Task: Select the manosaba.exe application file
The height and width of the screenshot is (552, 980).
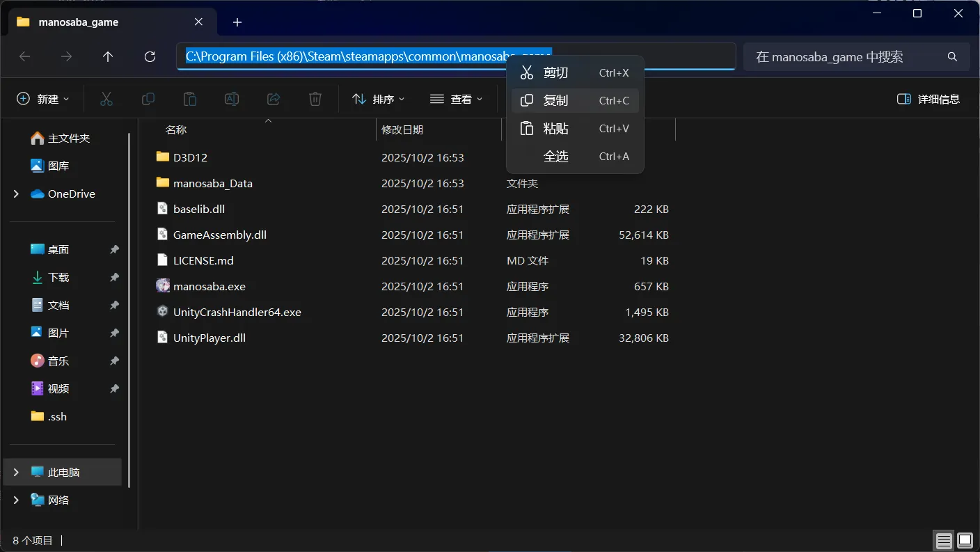Action: [x=209, y=286]
